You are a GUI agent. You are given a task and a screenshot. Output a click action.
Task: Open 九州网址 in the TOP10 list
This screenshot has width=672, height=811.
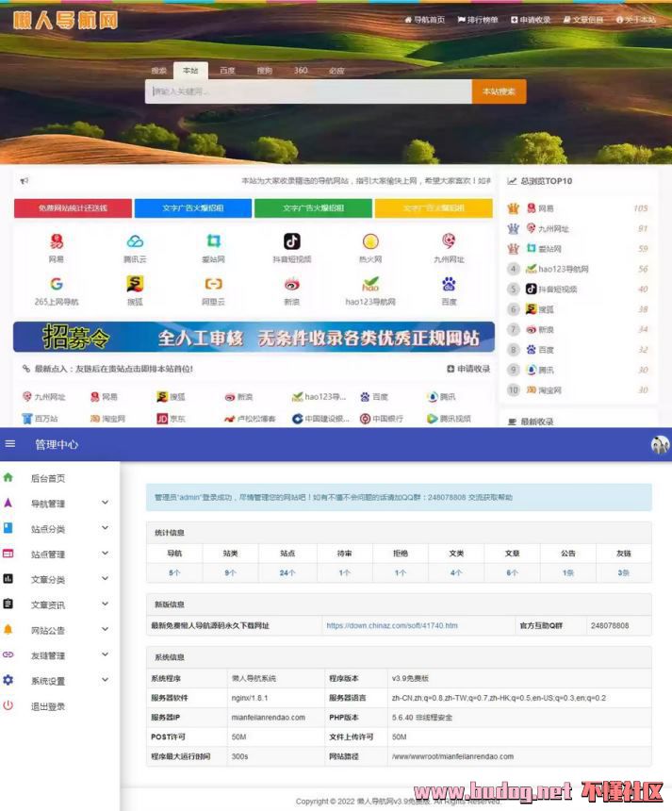[548, 228]
